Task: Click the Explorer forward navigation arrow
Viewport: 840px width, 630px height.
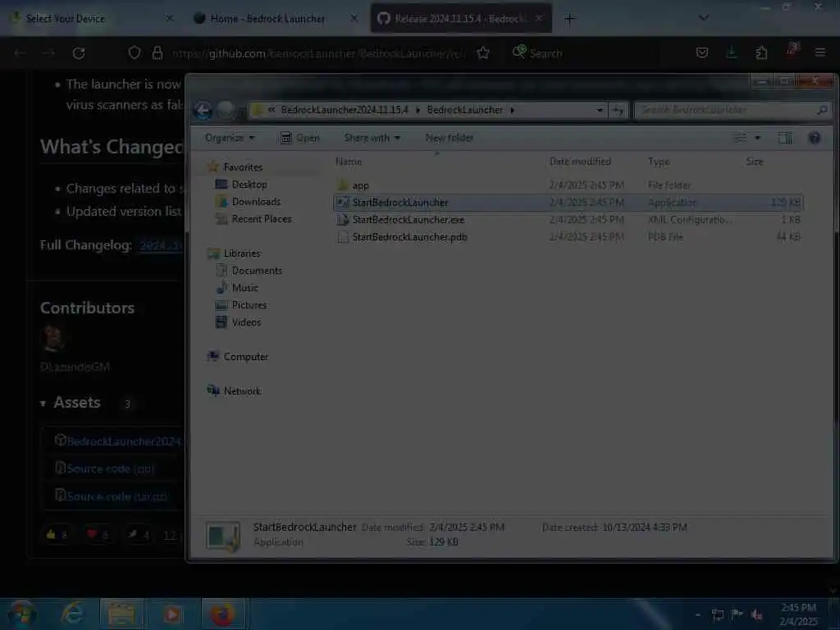Action: [226, 111]
